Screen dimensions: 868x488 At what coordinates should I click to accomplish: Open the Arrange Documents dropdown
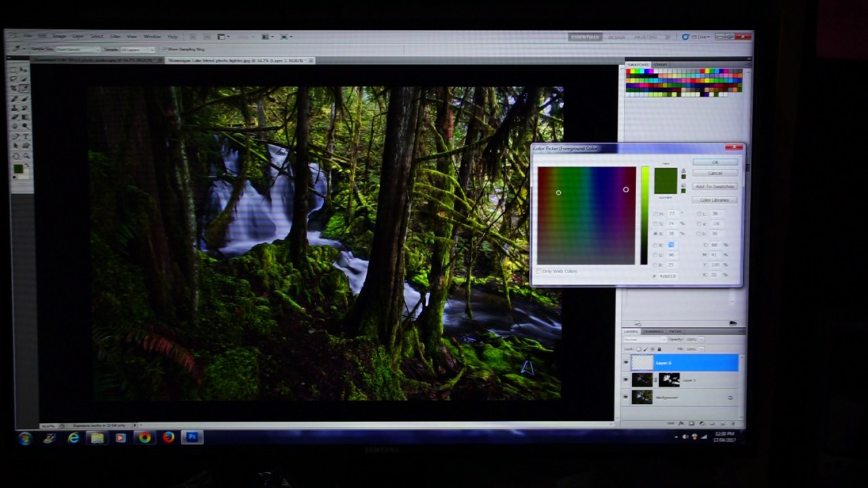(x=267, y=37)
